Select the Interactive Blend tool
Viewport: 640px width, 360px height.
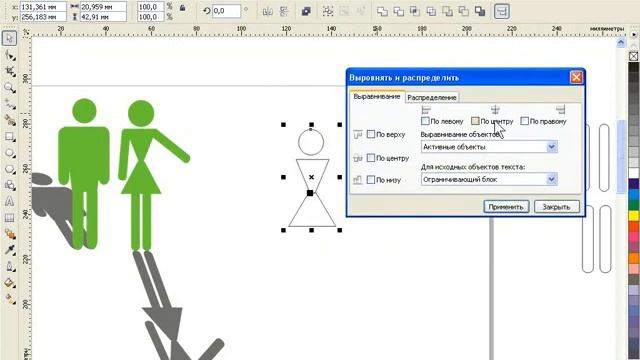9,234
